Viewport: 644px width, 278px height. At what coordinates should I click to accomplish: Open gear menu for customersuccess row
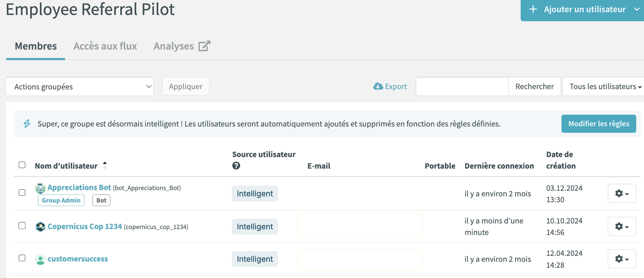pyautogui.click(x=622, y=259)
